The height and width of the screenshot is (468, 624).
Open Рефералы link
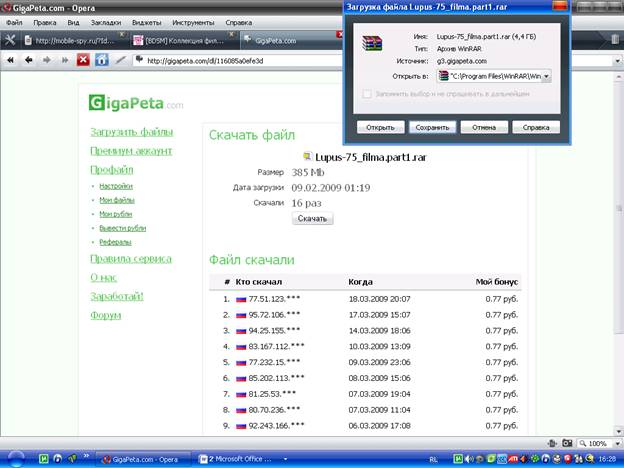(x=115, y=242)
